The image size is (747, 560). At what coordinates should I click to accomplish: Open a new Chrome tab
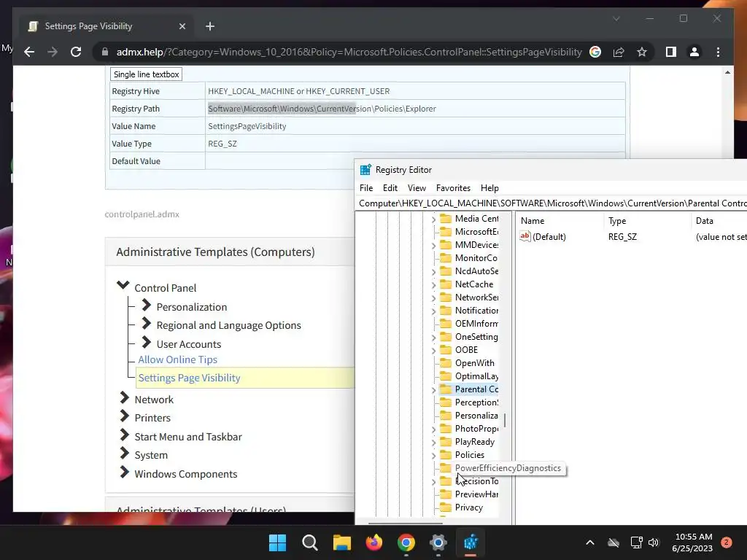[x=210, y=26]
